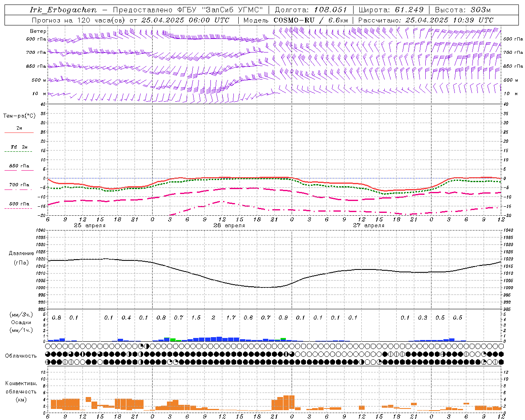Click the precipitation value 0.6

(x=248, y=317)
